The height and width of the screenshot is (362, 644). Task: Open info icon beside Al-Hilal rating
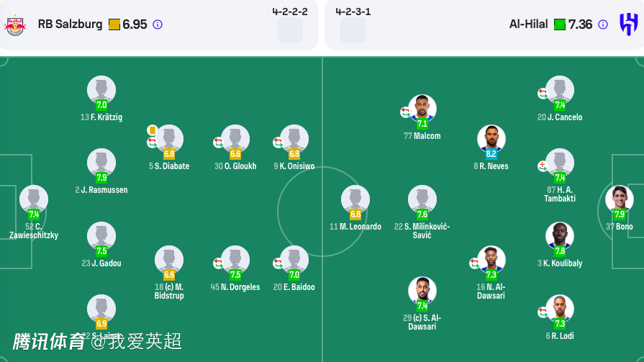(603, 24)
